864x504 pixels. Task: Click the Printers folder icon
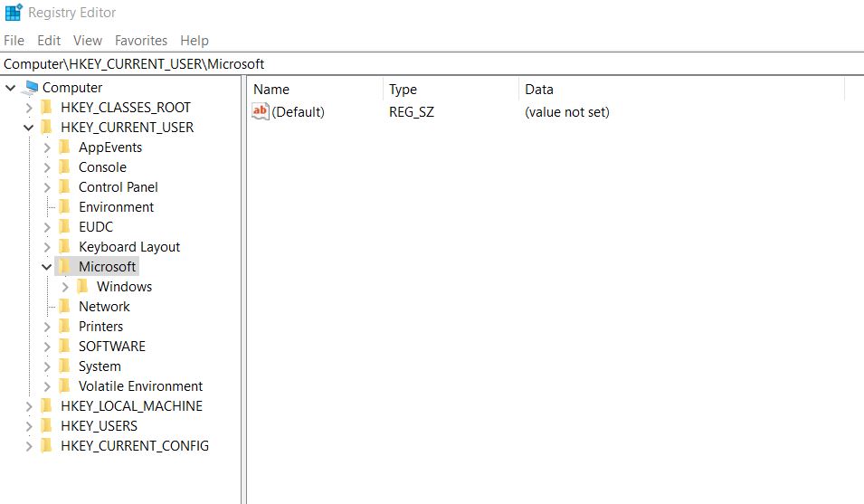64,326
